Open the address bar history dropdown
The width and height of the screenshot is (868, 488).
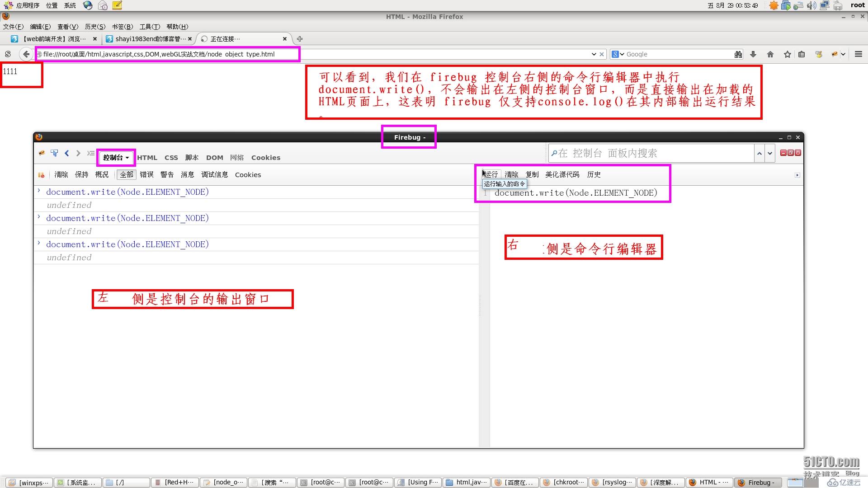[594, 54]
